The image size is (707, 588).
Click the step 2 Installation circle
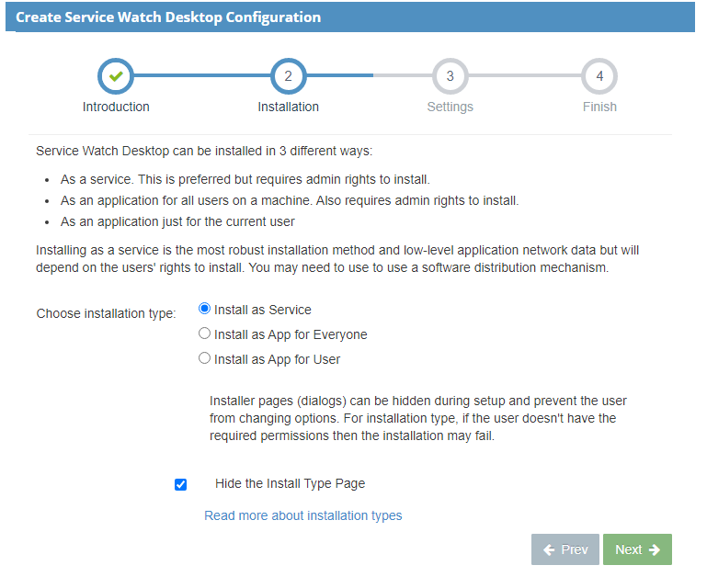(288, 76)
